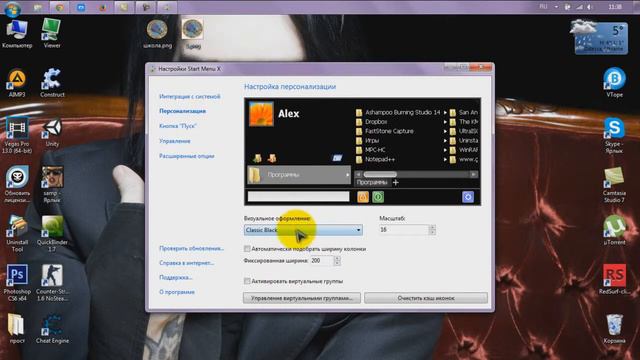The width and height of the screenshot is (640, 360).
Task: Select the Cheat Engine desktop icon
Action: [x=52, y=329]
